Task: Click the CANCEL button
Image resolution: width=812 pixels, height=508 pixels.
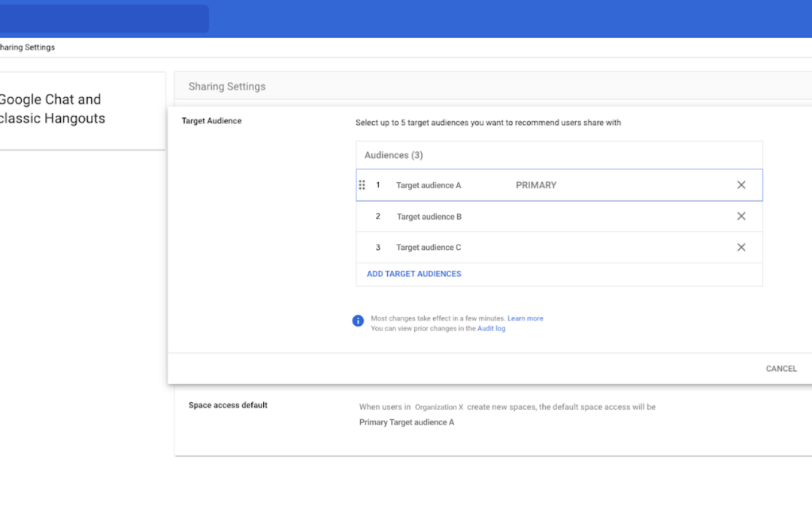Action: click(781, 369)
